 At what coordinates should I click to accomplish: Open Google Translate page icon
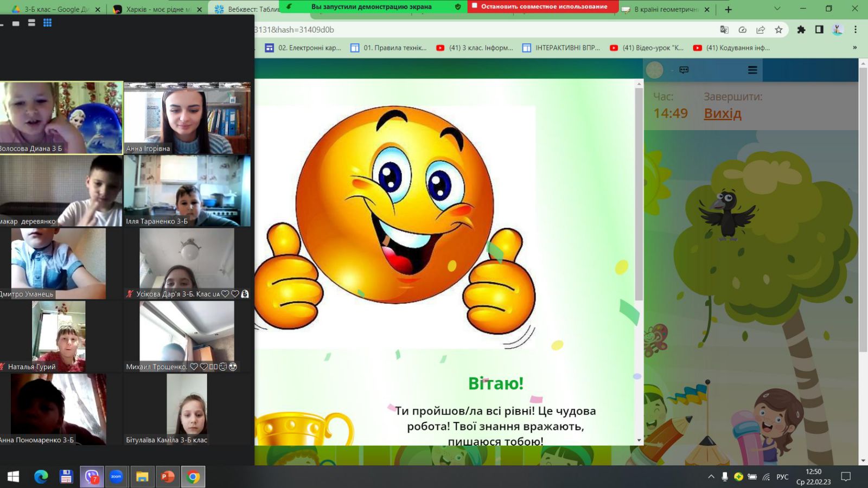(x=724, y=30)
